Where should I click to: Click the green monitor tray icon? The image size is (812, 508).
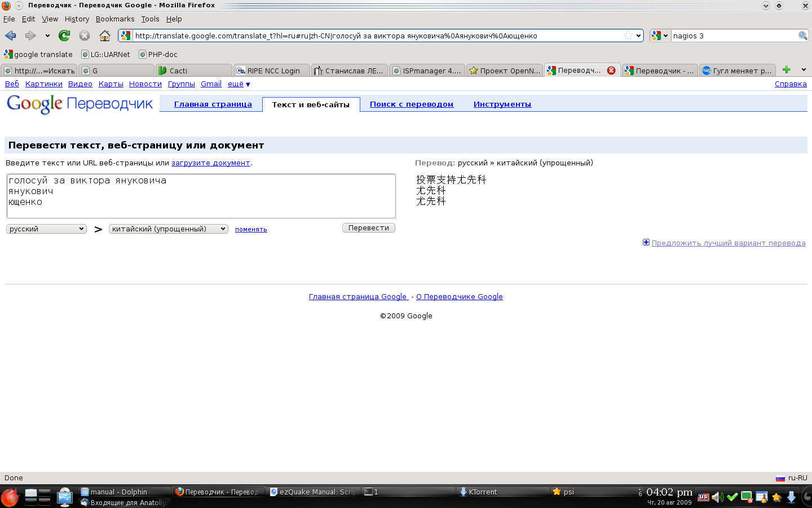747,497
